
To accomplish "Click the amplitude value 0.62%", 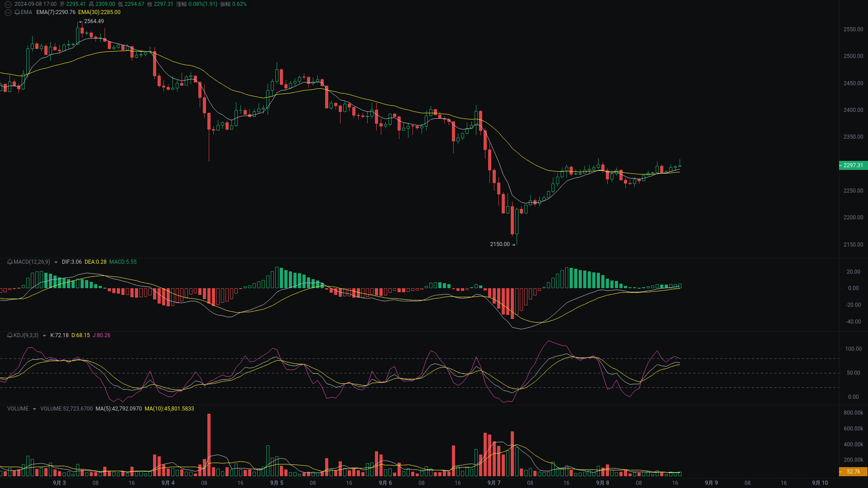I will pos(240,4).
